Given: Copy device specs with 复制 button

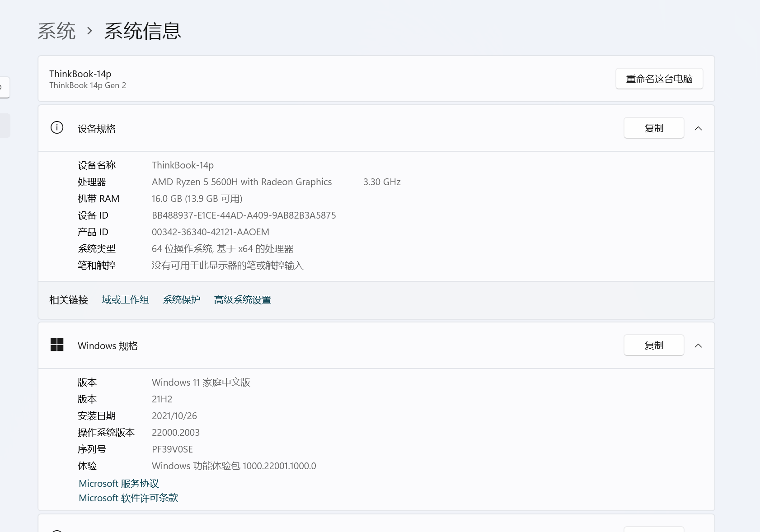Looking at the screenshot, I should pyautogui.click(x=654, y=128).
